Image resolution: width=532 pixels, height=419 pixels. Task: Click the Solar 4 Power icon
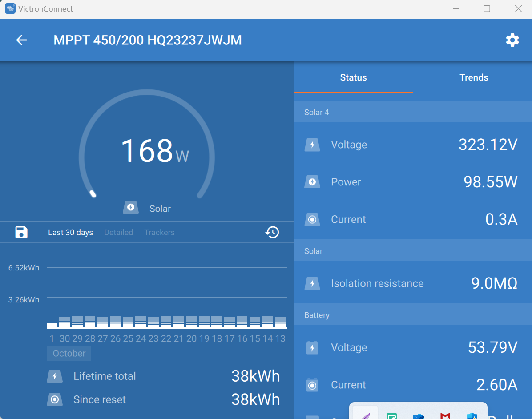pos(312,182)
